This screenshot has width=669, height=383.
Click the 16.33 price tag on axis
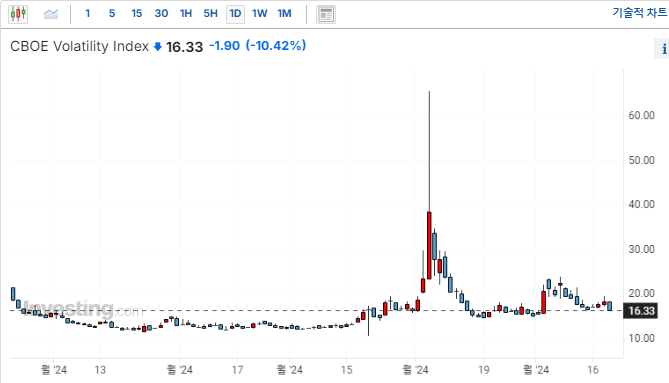click(641, 311)
